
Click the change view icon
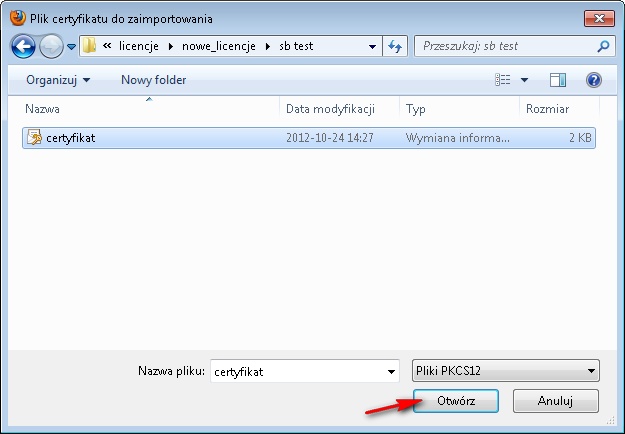(505, 80)
